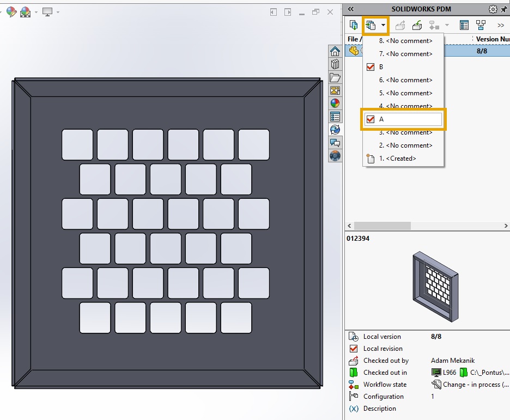The height and width of the screenshot is (420, 510).
Task: Check the revision A checkbox
Action: pyautogui.click(x=370, y=119)
